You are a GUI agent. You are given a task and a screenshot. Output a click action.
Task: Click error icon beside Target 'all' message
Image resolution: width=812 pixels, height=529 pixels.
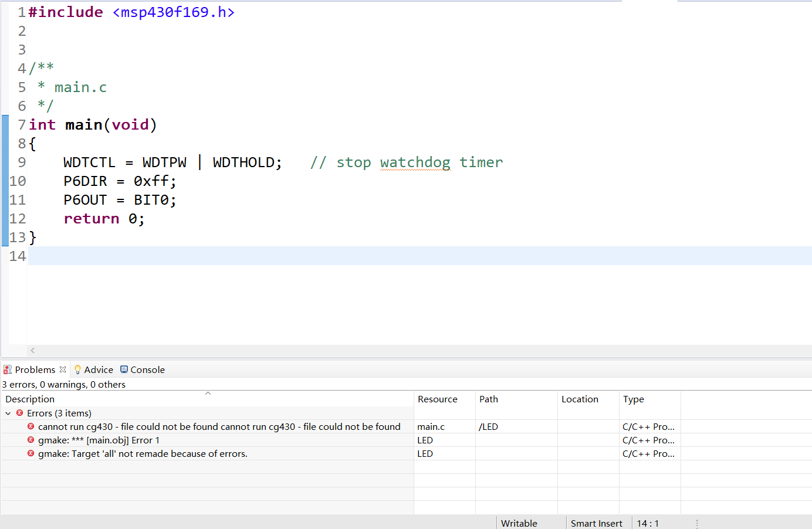31,453
